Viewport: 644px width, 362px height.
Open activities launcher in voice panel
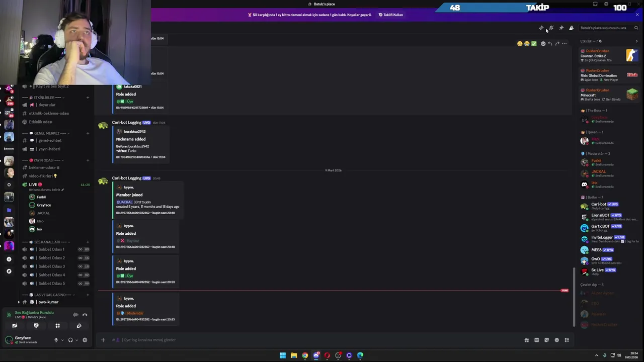coord(57,326)
